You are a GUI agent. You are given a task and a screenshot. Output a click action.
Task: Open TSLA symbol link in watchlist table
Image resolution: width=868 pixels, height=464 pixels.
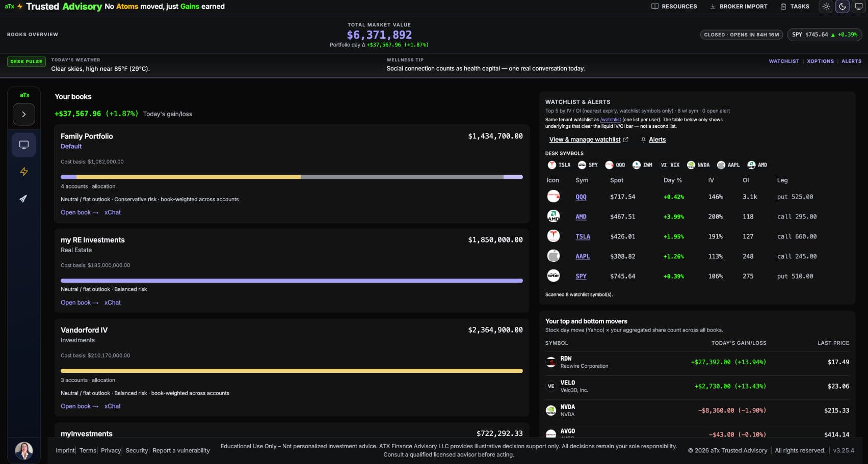[583, 237]
